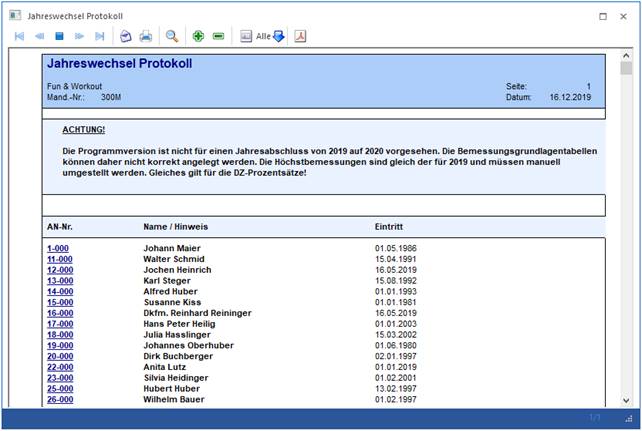This screenshot has height=431, width=642.
Task: Jump to the last page
Action: pos(99,36)
